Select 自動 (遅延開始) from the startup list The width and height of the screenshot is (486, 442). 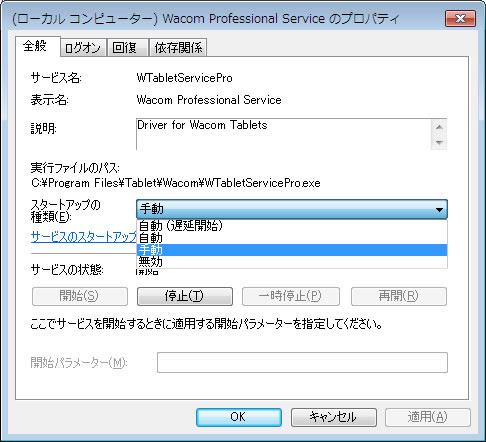pos(292,226)
